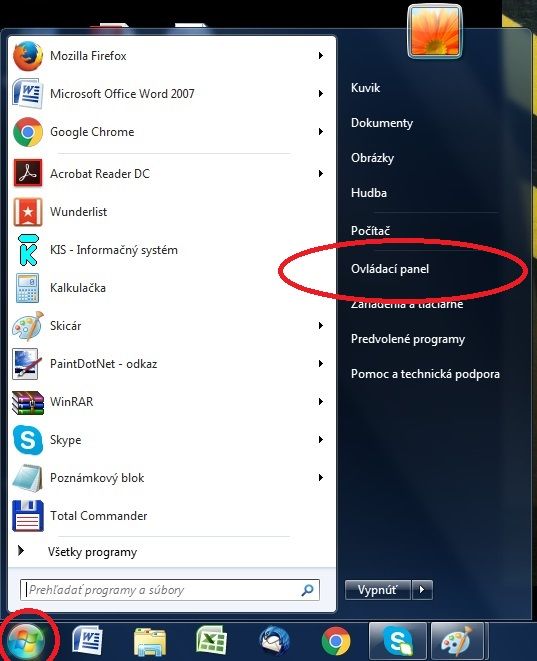Launch the Wunderlist app icon
537x661 pixels.
pyautogui.click(x=28, y=212)
